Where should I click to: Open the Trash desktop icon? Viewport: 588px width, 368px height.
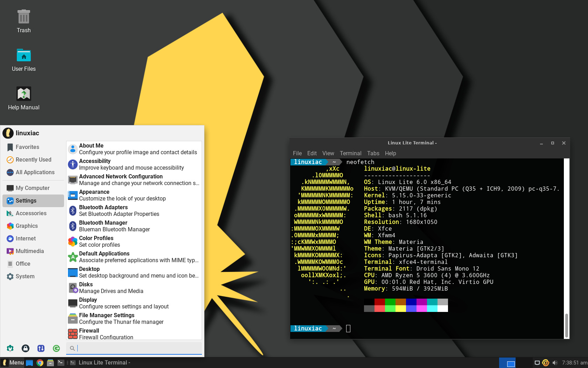point(24,21)
